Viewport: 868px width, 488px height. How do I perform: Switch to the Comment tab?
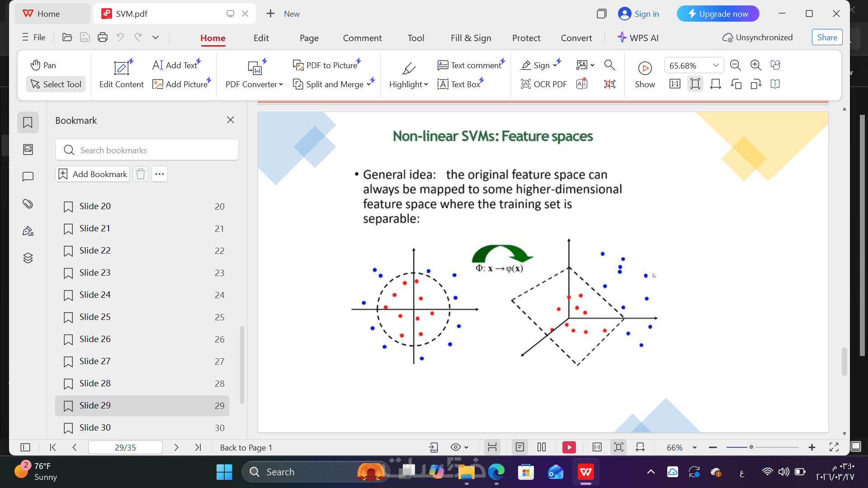coord(362,38)
